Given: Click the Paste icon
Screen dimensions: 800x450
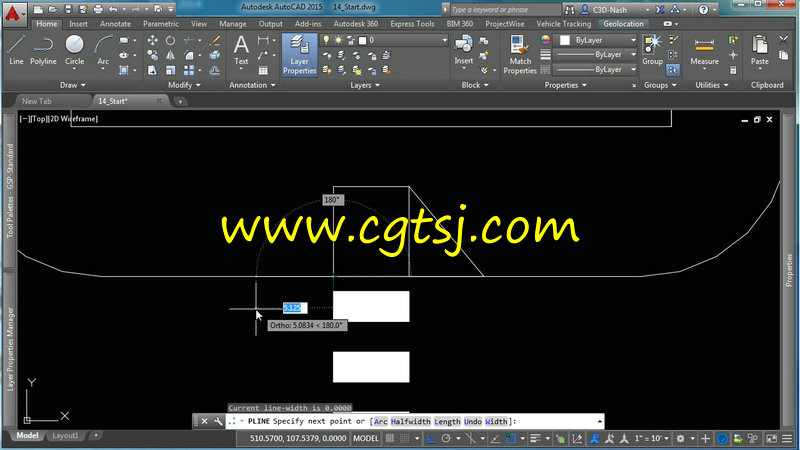Looking at the screenshot, I should coord(760,50).
